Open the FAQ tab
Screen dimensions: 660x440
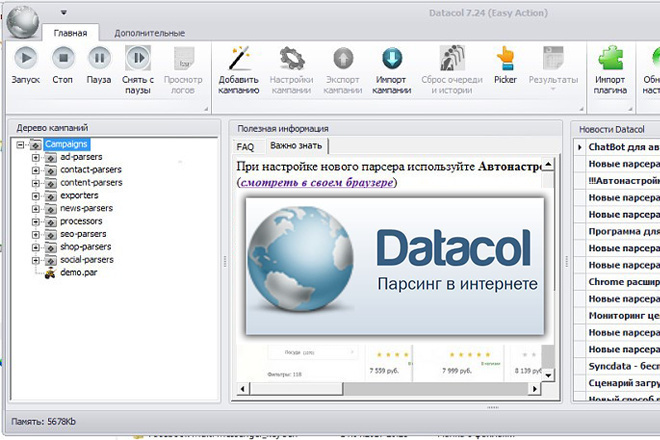245,147
